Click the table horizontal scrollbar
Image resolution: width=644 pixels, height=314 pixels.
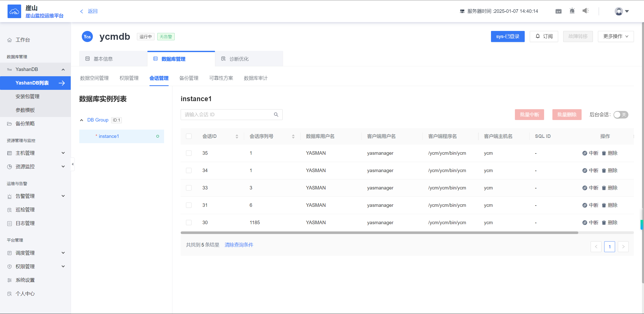click(379, 233)
